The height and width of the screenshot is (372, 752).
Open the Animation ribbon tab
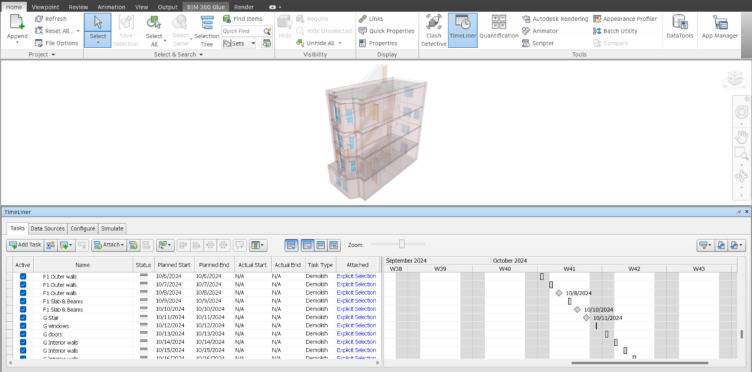pos(111,7)
